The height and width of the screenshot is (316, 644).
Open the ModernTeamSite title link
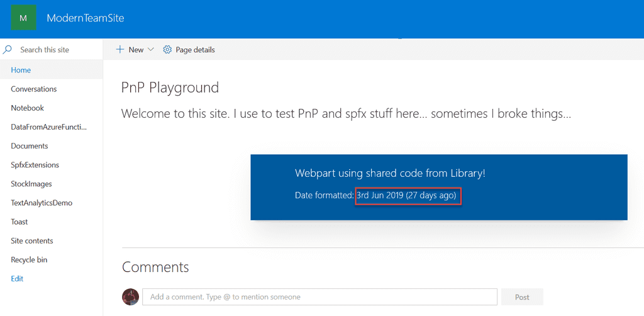(86, 18)
